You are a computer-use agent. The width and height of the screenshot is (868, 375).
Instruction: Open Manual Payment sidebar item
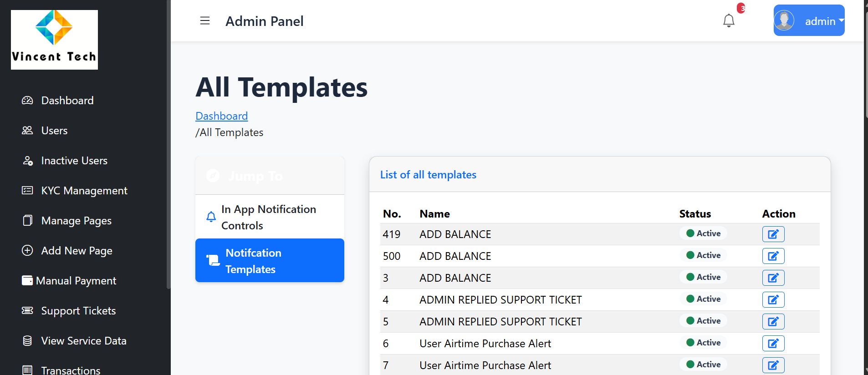point(76,281)
